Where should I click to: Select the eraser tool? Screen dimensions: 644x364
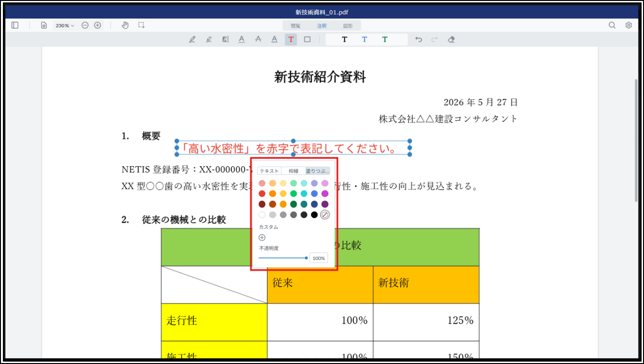(x=451, y=39)
